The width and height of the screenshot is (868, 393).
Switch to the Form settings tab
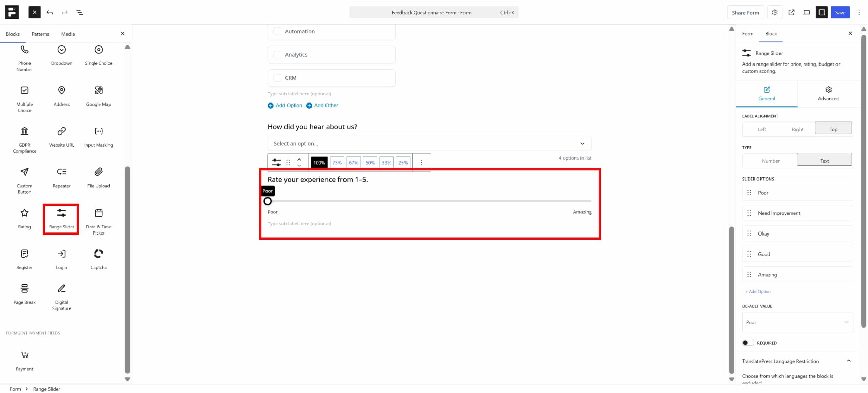(747, 33)
